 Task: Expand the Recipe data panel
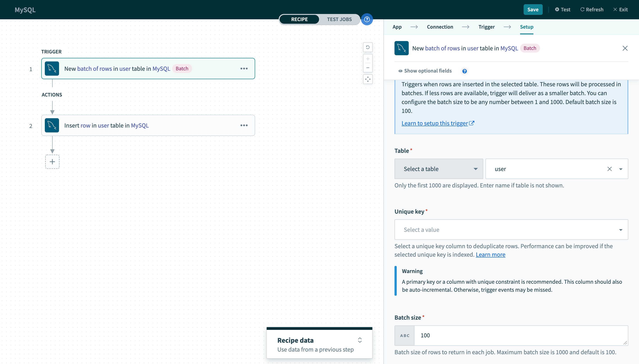click(359, 340)
